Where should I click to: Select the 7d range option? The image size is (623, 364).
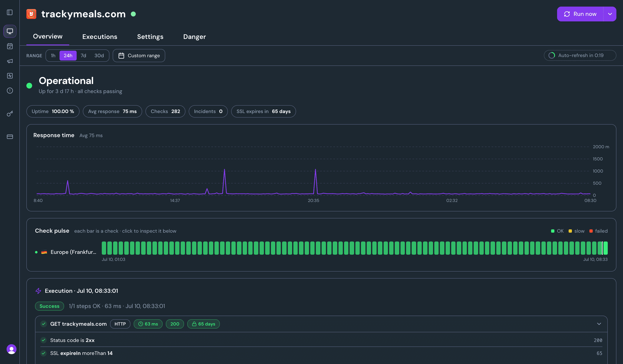click(x=84, y=56)
